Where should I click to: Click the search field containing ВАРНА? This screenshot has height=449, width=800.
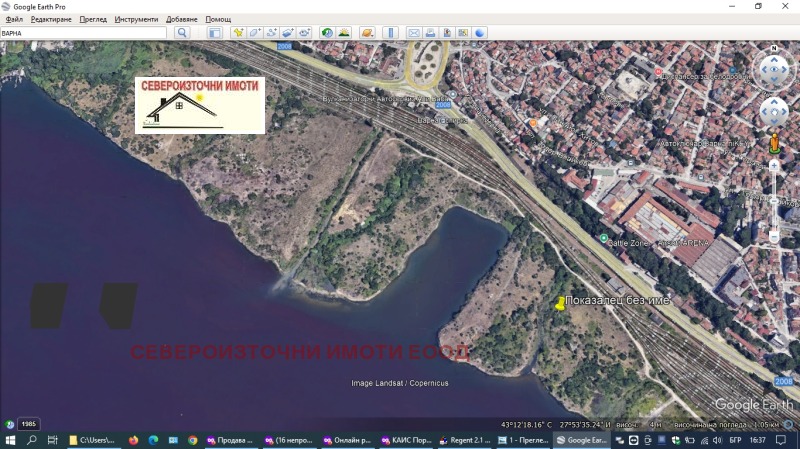click(84, 33)
